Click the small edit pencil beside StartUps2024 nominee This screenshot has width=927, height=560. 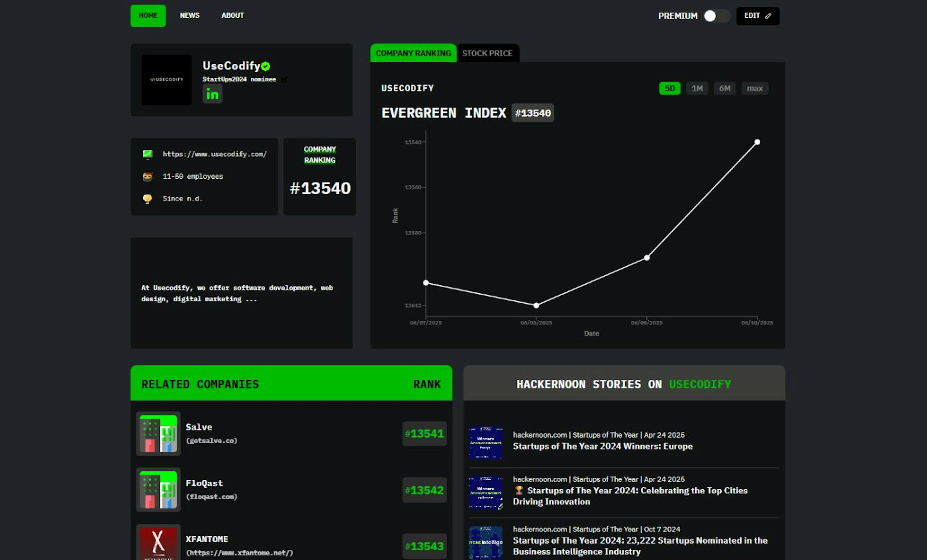pyautogui.click(x=284, y=79)
